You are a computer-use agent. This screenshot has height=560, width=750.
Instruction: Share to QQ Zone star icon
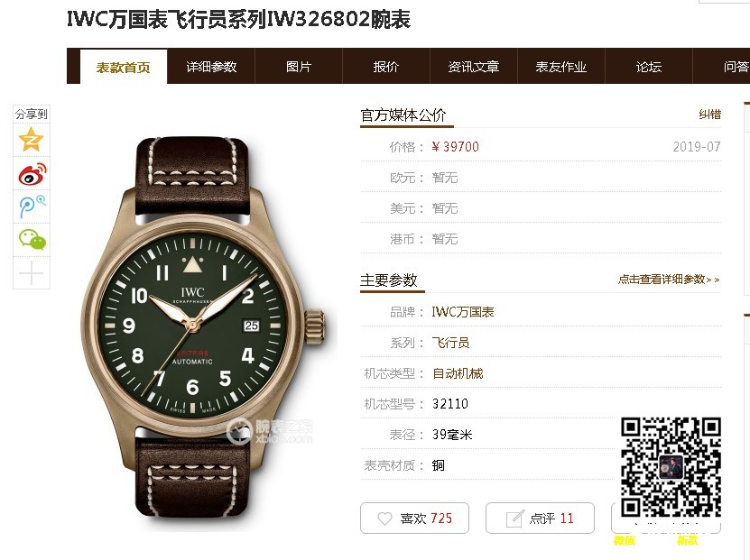coord(31,140)
